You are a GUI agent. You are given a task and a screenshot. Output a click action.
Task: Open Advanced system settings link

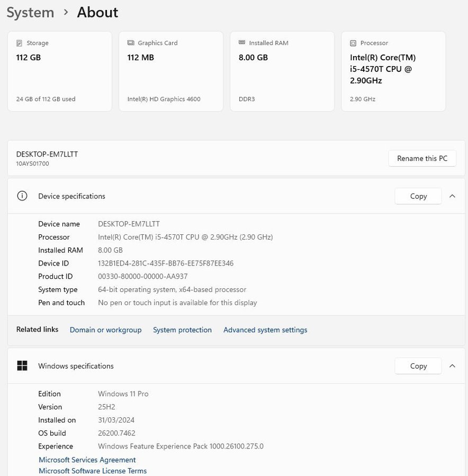[265, 330]
